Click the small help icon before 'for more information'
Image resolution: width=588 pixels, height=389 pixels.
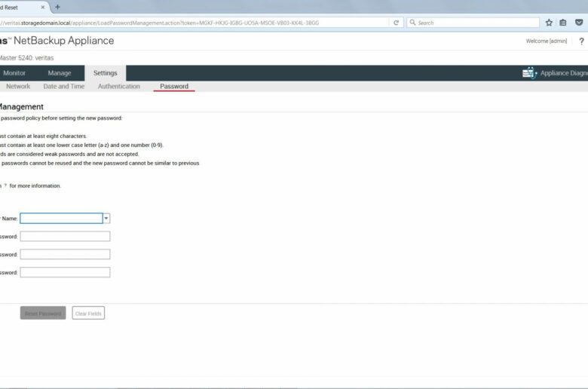coord(5,185)
